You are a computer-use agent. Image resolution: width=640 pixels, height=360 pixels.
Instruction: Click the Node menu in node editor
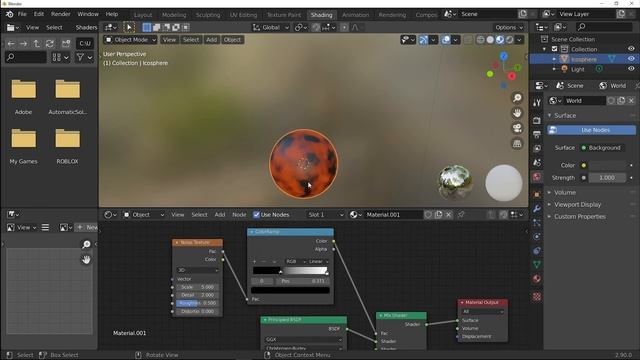click(239, 215)
